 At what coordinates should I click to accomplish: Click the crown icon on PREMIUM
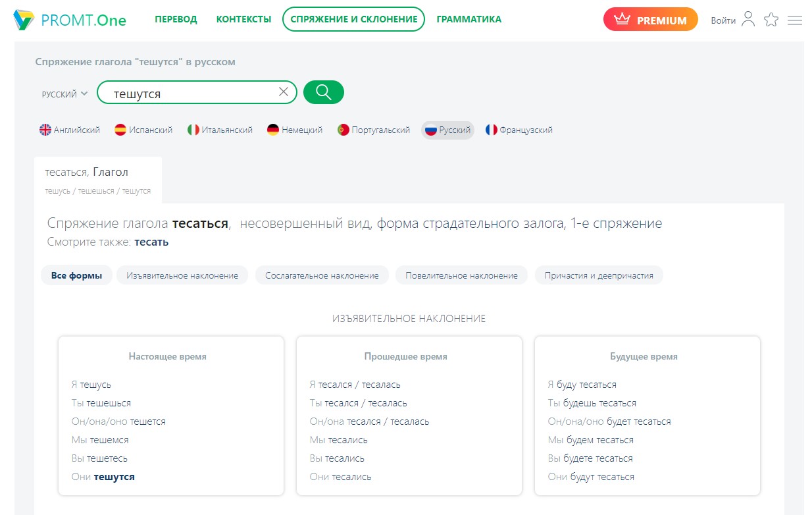(622, 19)
